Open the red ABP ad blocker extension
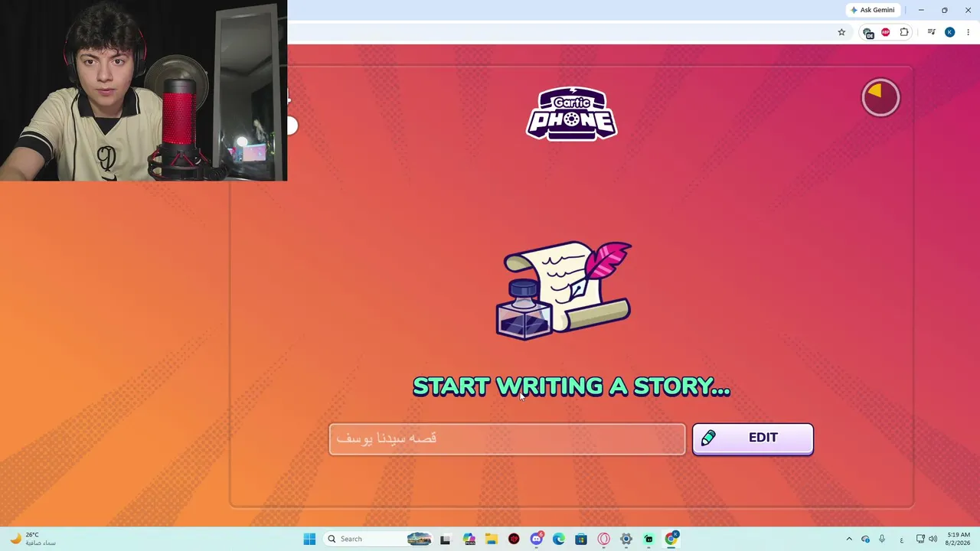 [886, 32]
